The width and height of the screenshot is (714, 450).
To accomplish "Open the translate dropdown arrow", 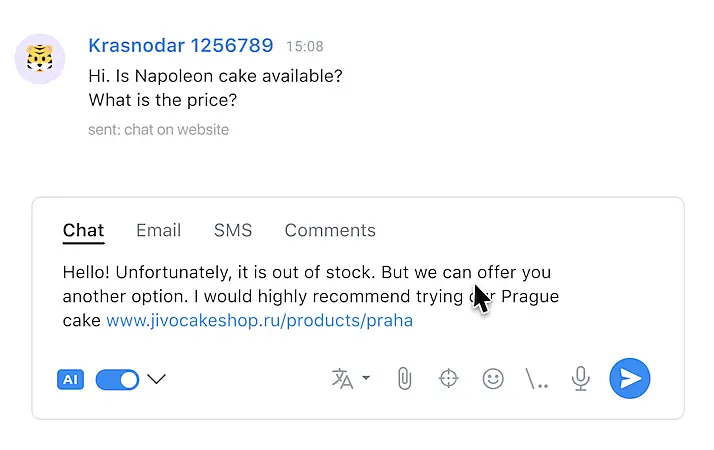I will [366, 379].
